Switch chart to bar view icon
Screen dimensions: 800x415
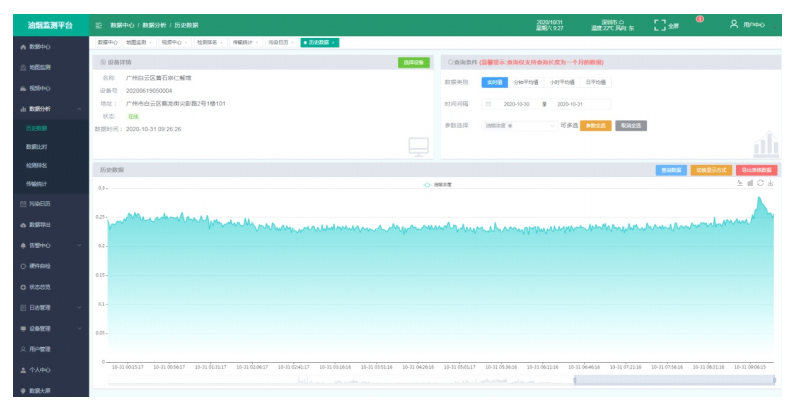click(750, 183)
